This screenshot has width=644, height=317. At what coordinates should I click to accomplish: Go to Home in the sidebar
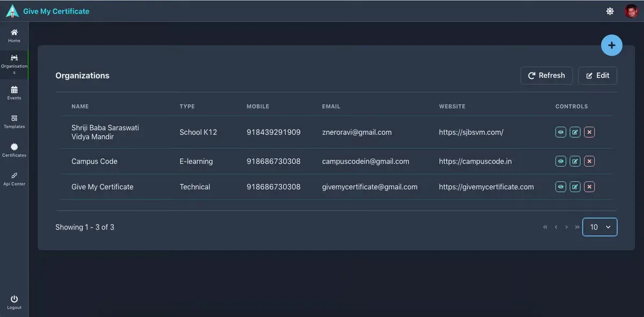point(14,36)
